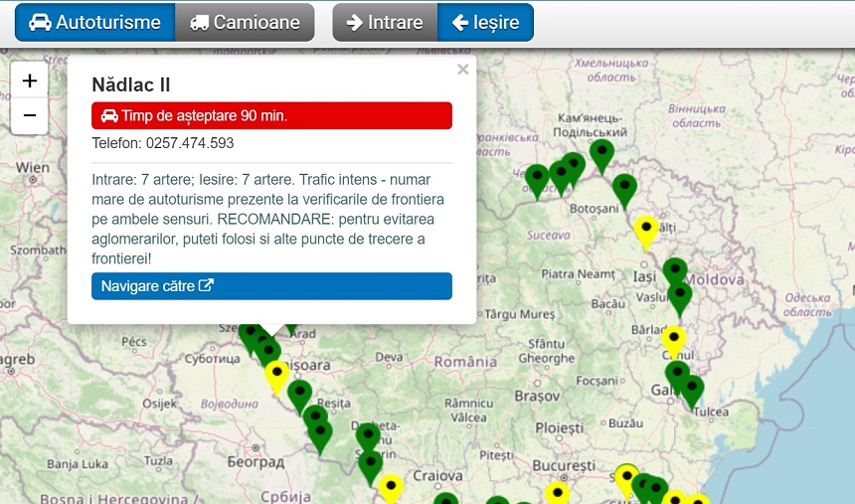Click the green marker left of Reșița
This screenshot has height=504, width=855.
299,394
